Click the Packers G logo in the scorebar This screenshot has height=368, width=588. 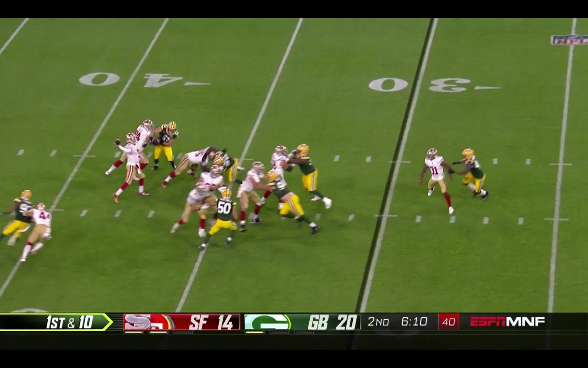pos(267,322)
